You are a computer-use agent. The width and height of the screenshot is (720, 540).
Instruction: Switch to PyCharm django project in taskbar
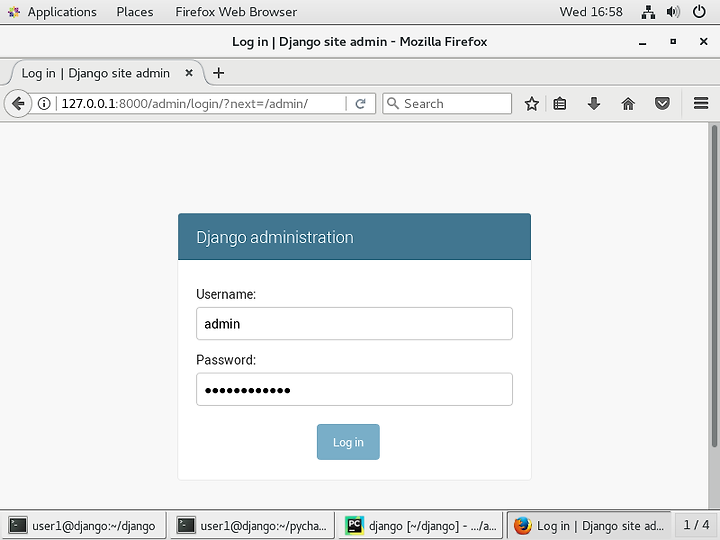[x=420, y=525]
